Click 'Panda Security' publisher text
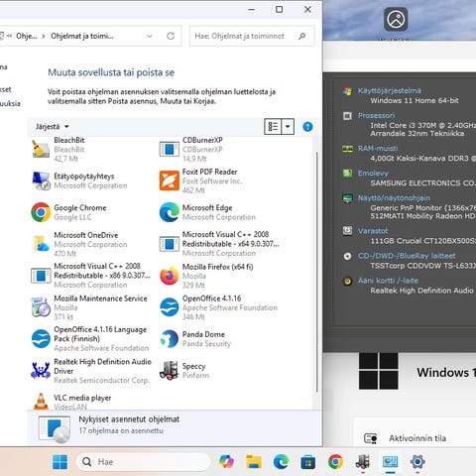Screen dimensions: 476x476 point(206,344)
